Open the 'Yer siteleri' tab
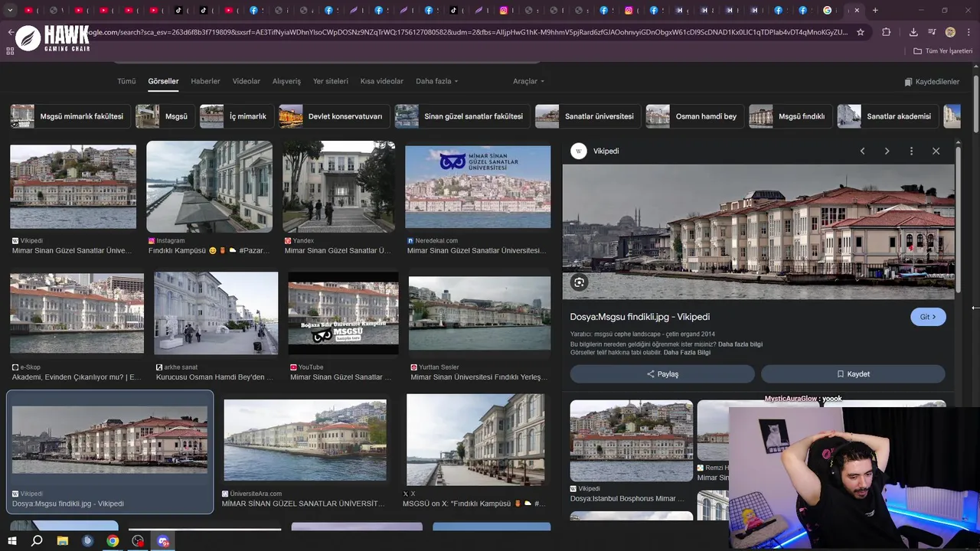The image size is (980, 551). click(331, 81)
